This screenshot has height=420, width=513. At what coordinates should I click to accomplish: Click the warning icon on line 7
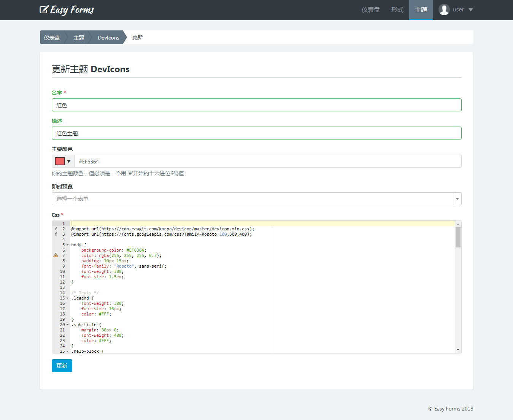point(56,255)
